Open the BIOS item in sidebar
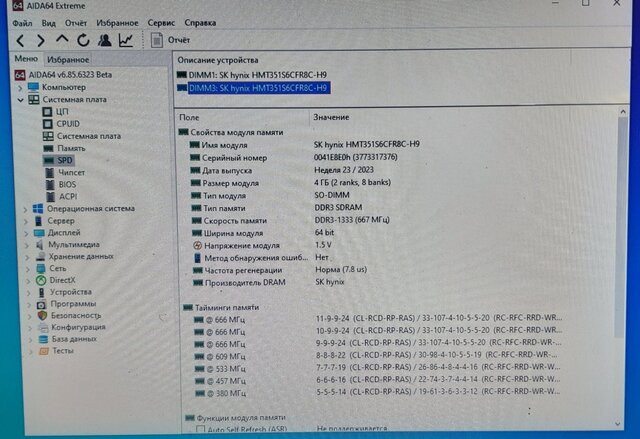Screen dimensions: 640x439 coord(66,184)
